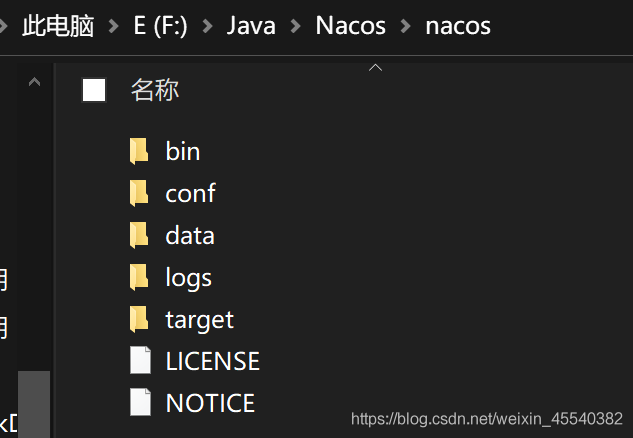Expand the chevron after Nacos in address bar
The height and width of the screenshot is (438, 633).
(x=406, y=26)
